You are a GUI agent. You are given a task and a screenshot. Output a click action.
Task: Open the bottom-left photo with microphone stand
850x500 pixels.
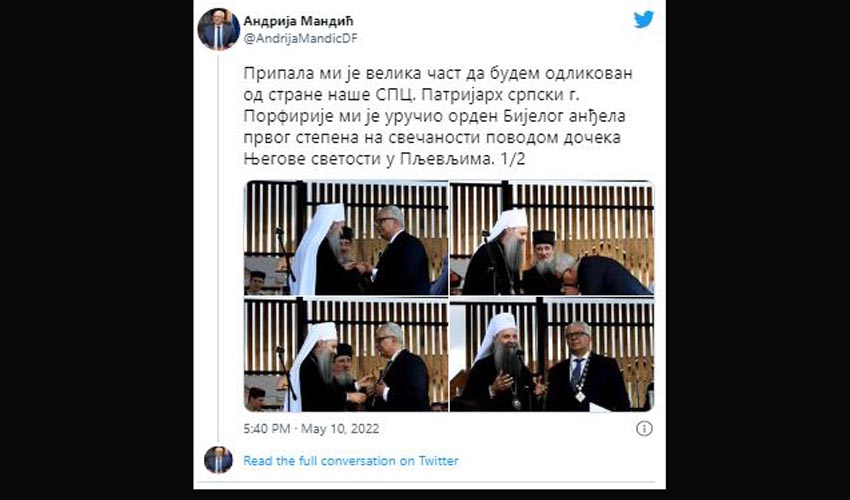[346, 354]
